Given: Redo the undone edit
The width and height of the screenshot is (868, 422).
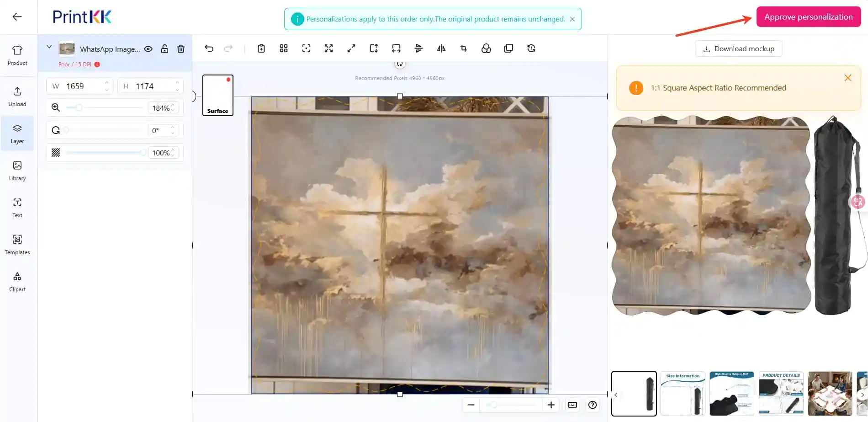Looking at the screenshot, I should pos(228,48).
